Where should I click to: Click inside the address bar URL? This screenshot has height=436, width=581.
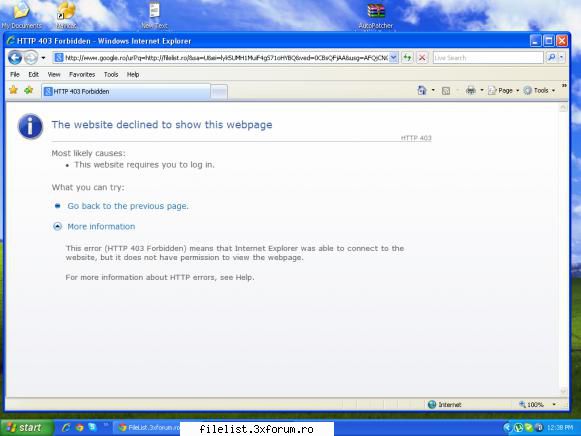point(226,58)
